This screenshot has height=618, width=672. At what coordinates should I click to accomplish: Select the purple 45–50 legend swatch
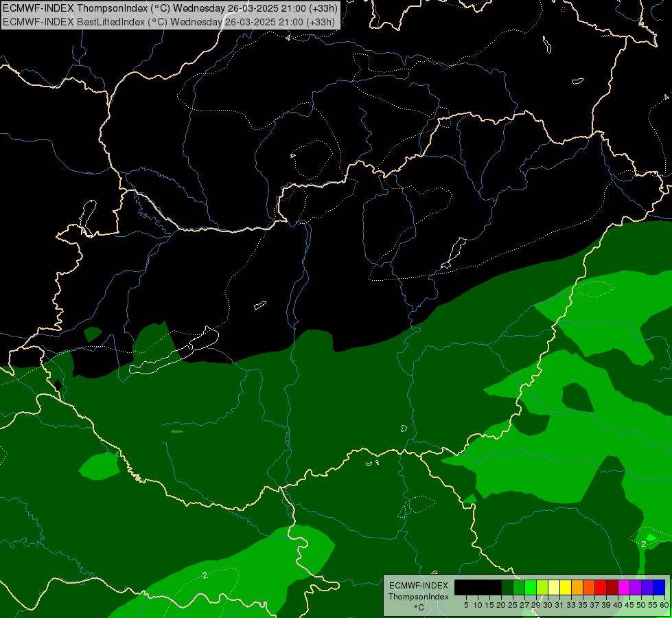636,587
